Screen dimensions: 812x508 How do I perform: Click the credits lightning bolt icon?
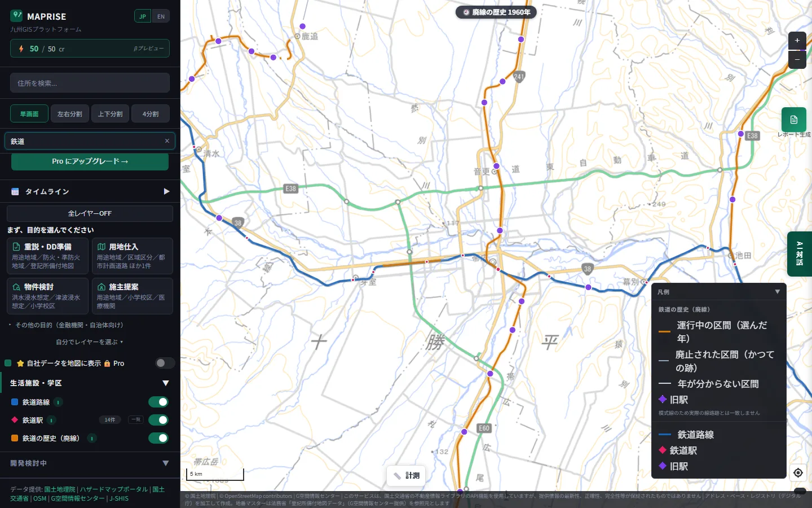[x=21, y=49]
